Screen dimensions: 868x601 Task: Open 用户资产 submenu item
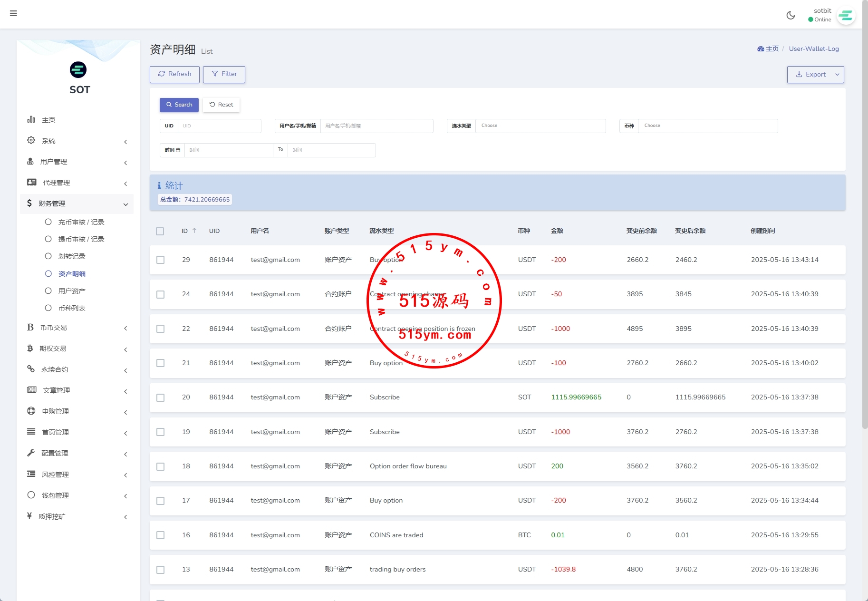(72, 291)
